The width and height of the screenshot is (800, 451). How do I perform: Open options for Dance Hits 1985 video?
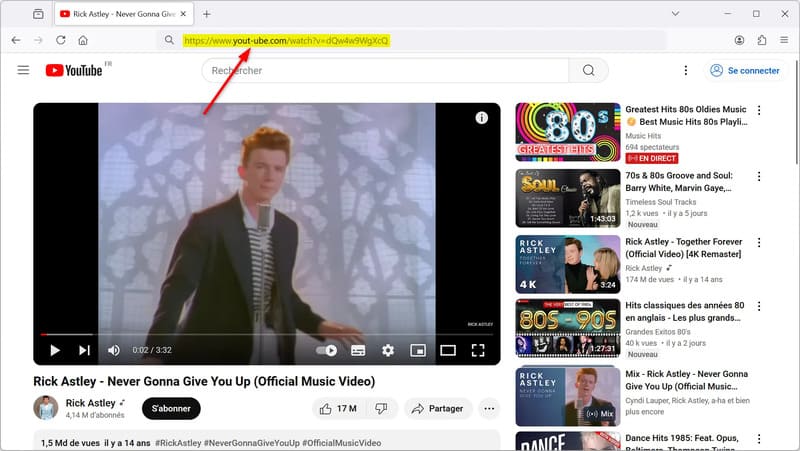pos(759,439)
